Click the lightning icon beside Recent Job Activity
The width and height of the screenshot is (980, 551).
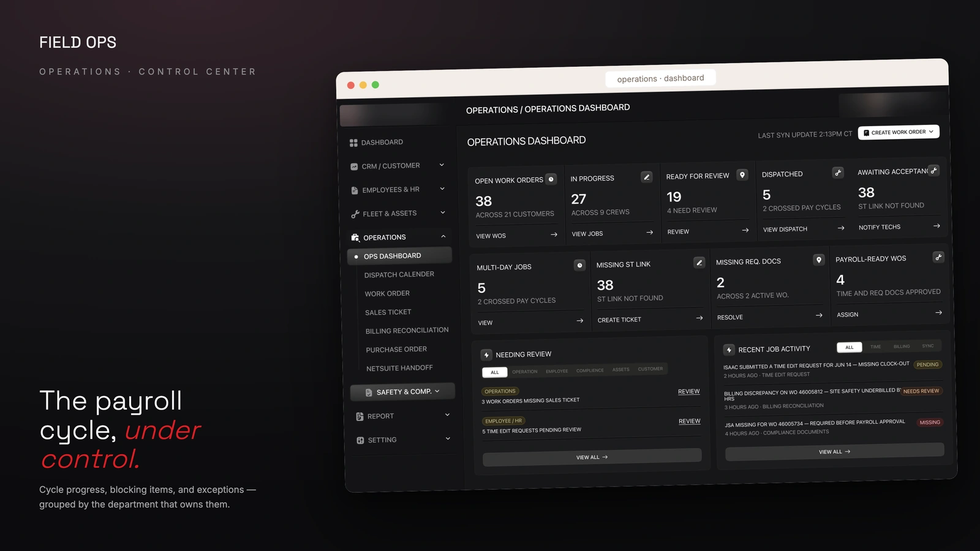[729, 350]
